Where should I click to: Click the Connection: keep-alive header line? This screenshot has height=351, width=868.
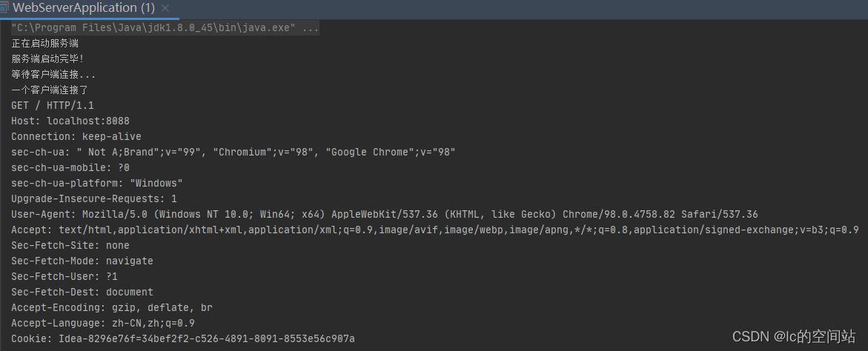coord(76,136)
